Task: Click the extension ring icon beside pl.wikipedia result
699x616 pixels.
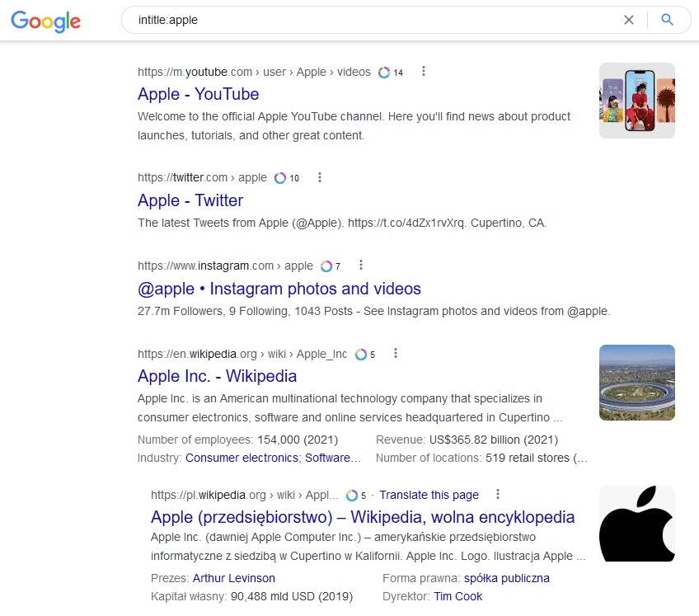Action: pyautogui.click(x=352, y=495)
